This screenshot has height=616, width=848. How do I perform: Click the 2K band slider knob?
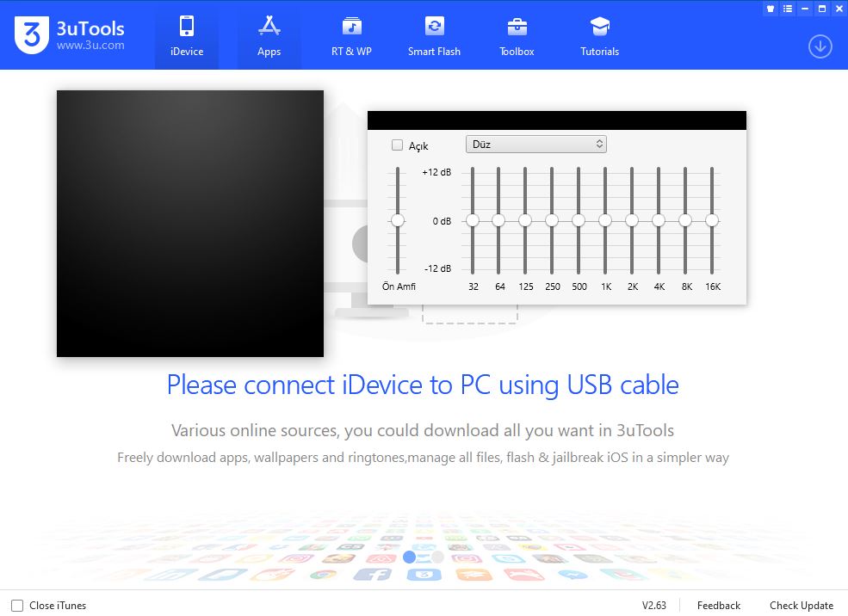[x=632, y=220]
